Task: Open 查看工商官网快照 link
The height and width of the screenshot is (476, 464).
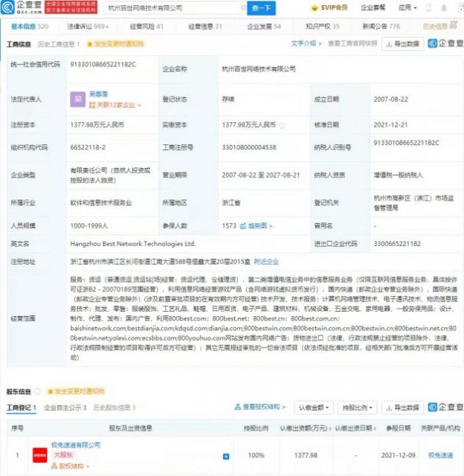Action: [352, 43]
